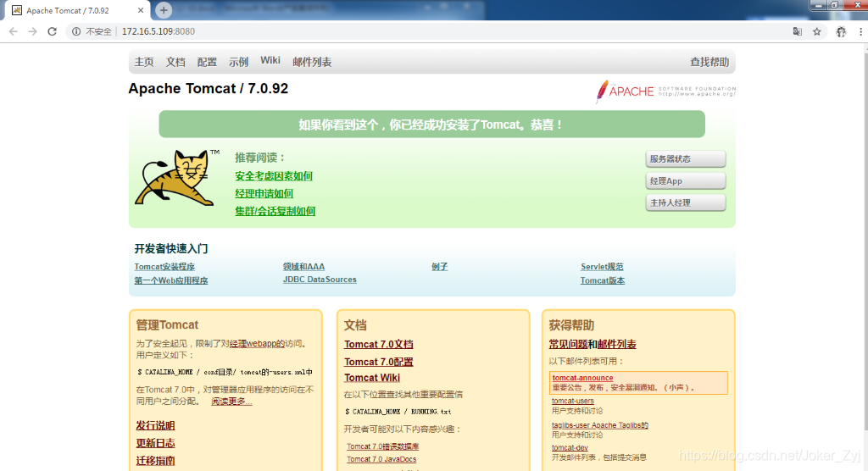868x471 pixels.
Task: Open the Tomcat Wiki link
Action: pos(372,378)
